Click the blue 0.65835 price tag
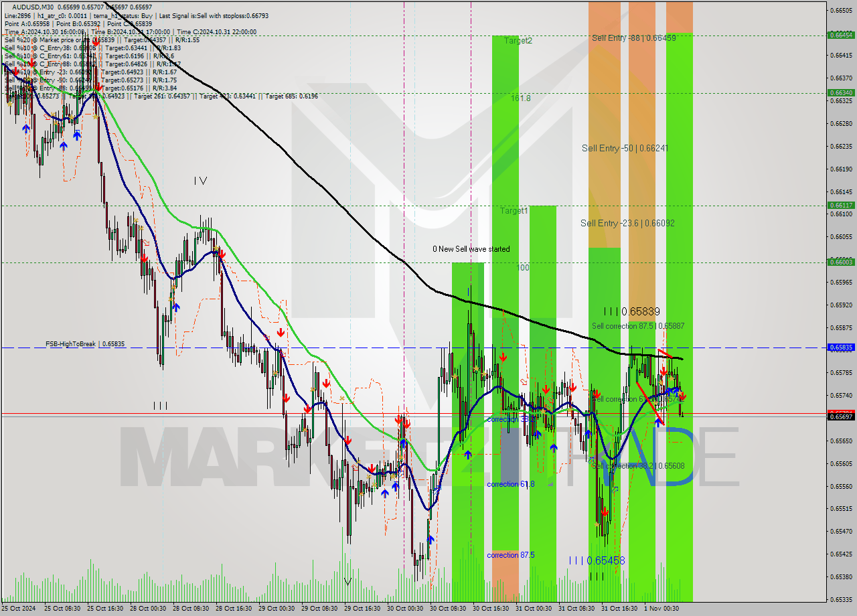 tap(841, 348)
